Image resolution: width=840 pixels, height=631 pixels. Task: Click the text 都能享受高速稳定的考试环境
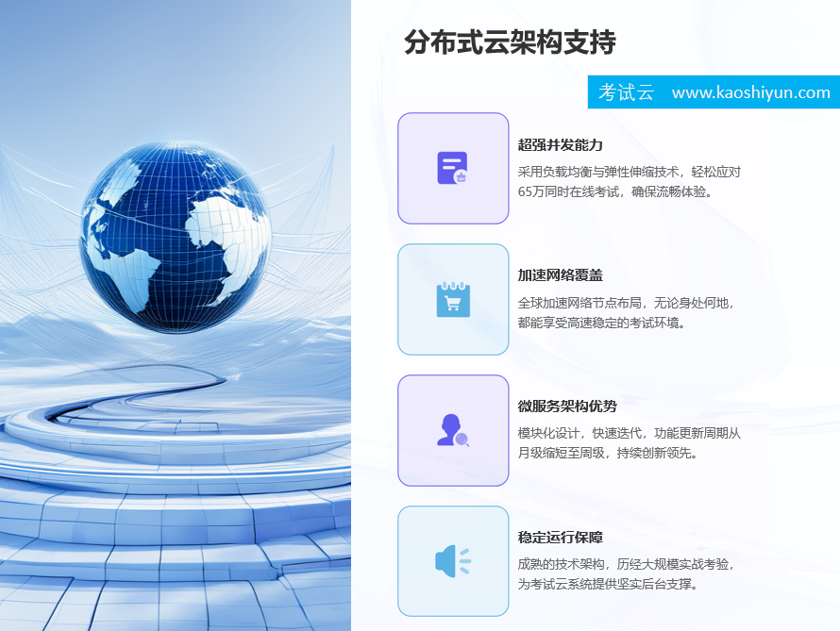point(599,323)
